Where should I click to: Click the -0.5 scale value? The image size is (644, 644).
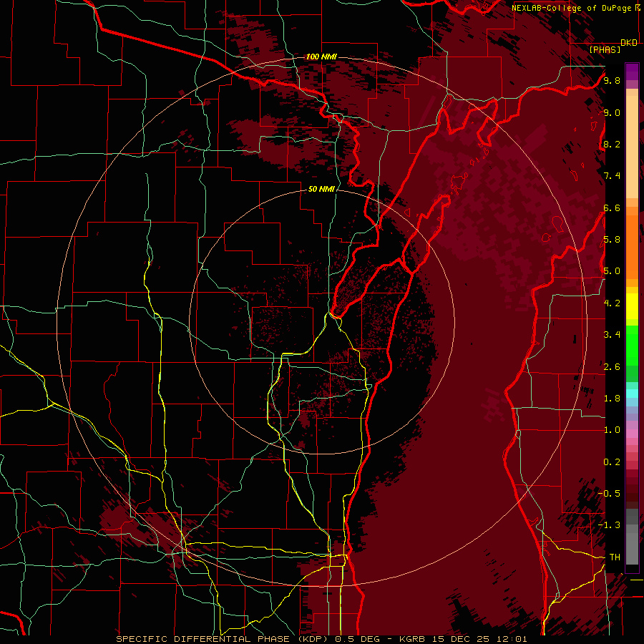[610, 494]
